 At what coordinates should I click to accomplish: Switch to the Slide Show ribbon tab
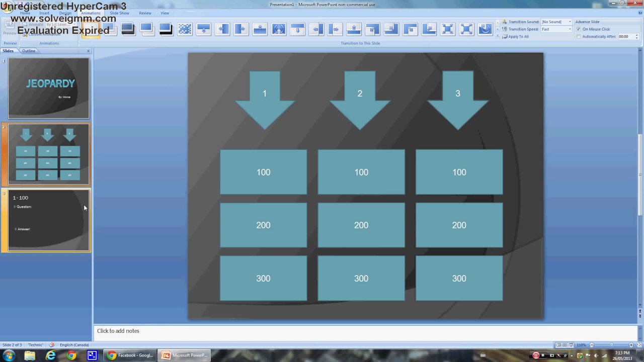coord(120,13)
